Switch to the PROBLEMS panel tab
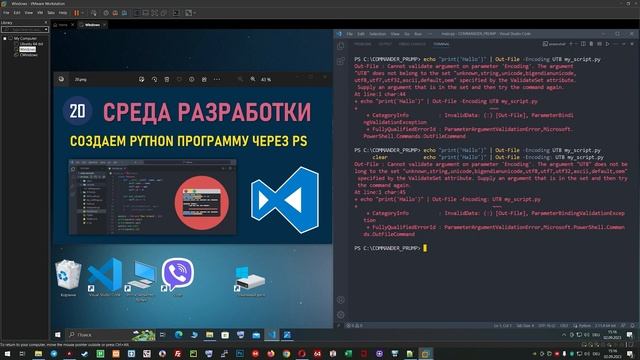This screenshot has width=640, height=360. coord(362,44)
